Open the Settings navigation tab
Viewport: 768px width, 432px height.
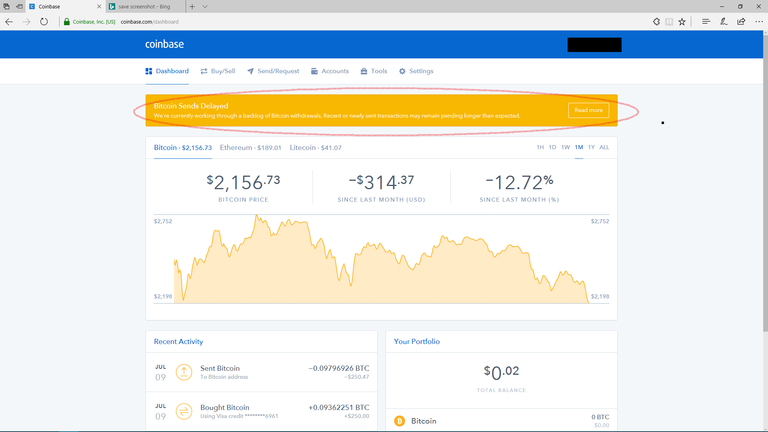pyautogui.click(x=416, y=71)
